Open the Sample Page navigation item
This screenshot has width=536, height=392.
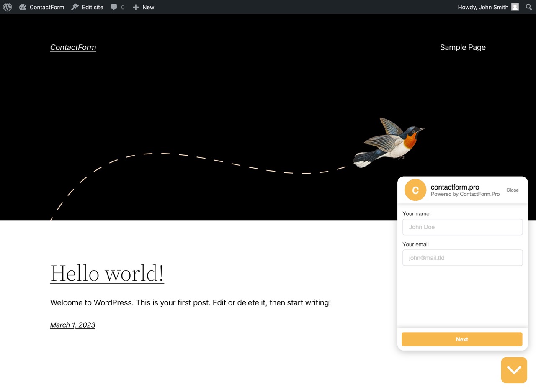coord(462,47)
